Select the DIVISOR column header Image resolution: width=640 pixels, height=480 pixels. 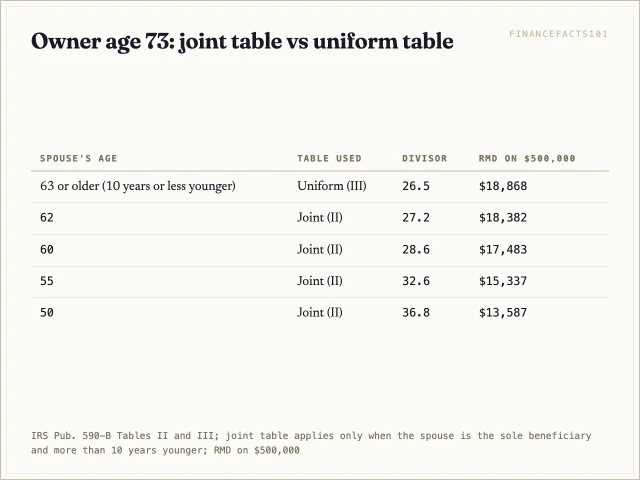tap(424, 158)
